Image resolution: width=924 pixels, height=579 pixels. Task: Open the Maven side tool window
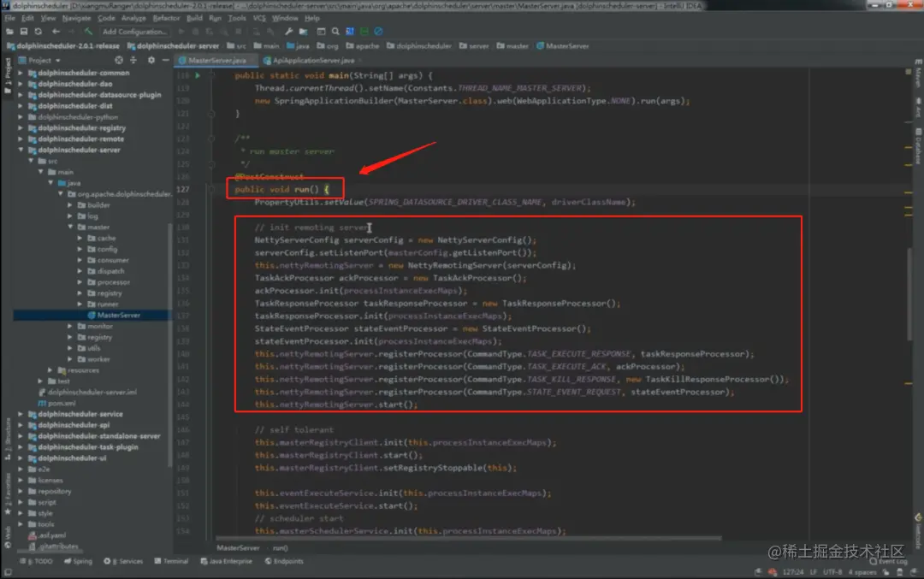(x=918, y=74)
